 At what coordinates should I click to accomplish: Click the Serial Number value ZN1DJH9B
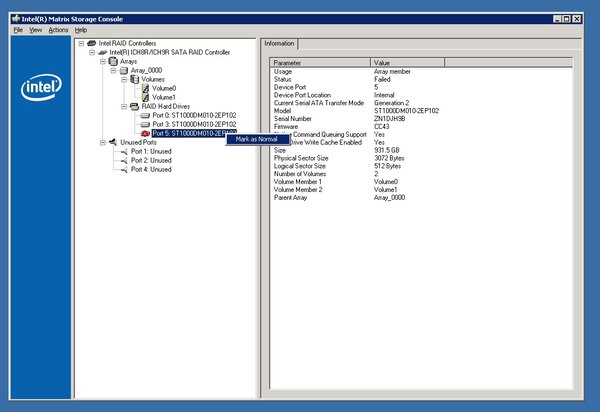pyautogui.click(x=390, y=119)
